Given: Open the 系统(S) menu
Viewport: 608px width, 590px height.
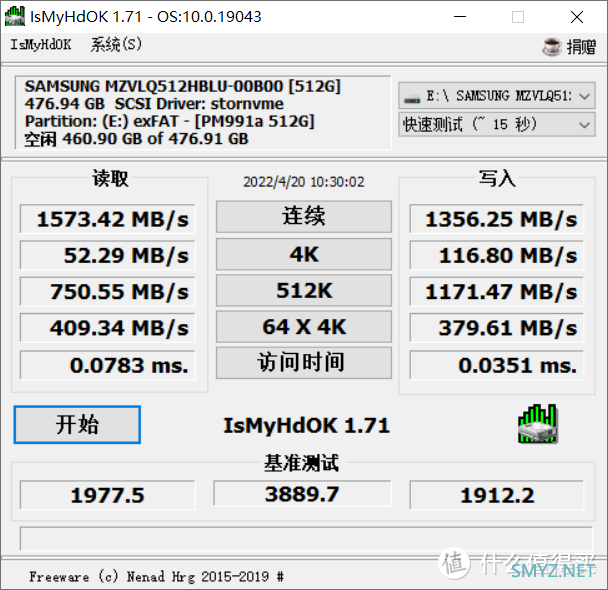Looking at the screenshot, I should pyautogui.click(x=116, y=45).
